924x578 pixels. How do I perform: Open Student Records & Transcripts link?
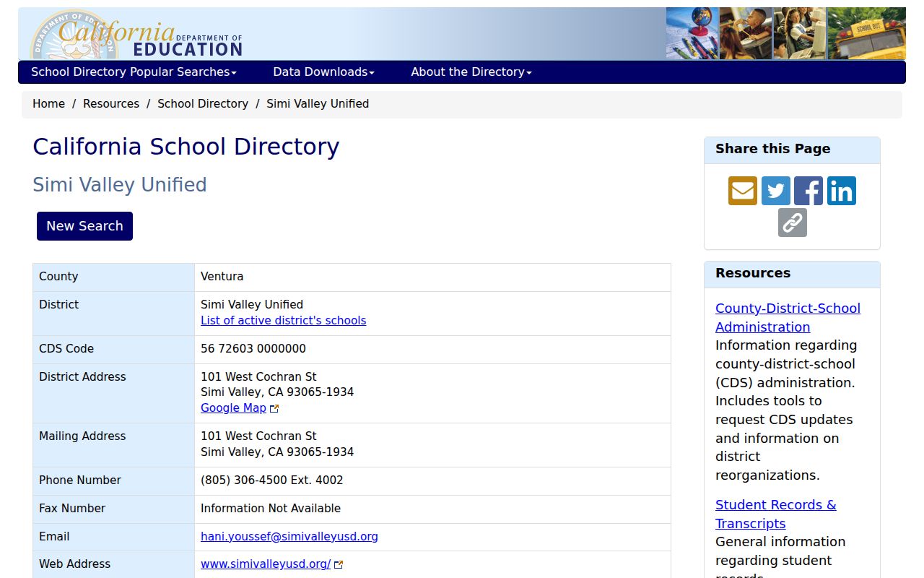pyautogui.click(x=776, y=514)
